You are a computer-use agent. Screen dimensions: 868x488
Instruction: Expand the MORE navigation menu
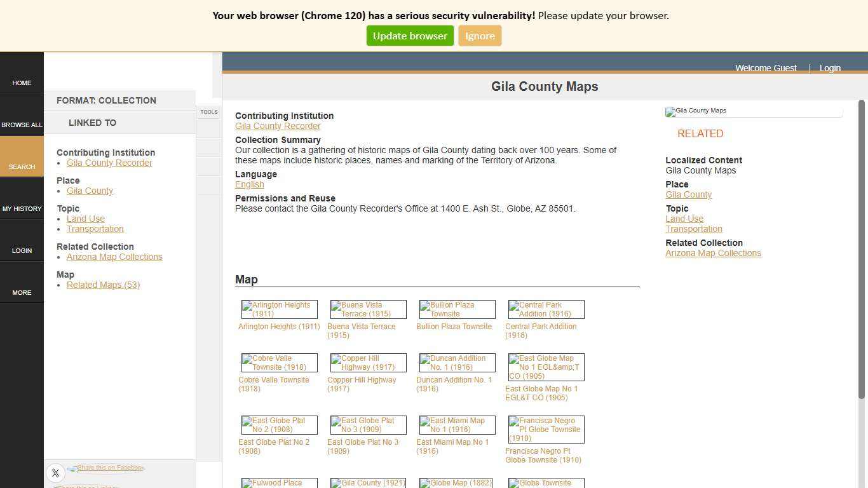click(22, 292)
